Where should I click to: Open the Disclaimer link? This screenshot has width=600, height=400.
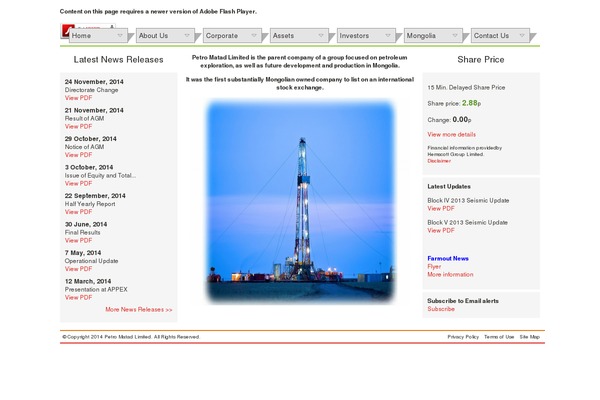click(x=439, y=161)
